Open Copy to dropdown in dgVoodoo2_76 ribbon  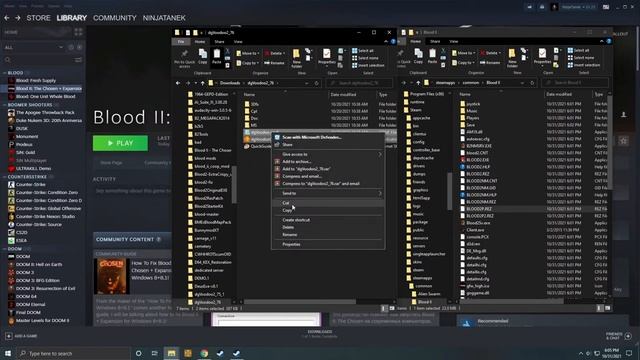tap(247, 63)
